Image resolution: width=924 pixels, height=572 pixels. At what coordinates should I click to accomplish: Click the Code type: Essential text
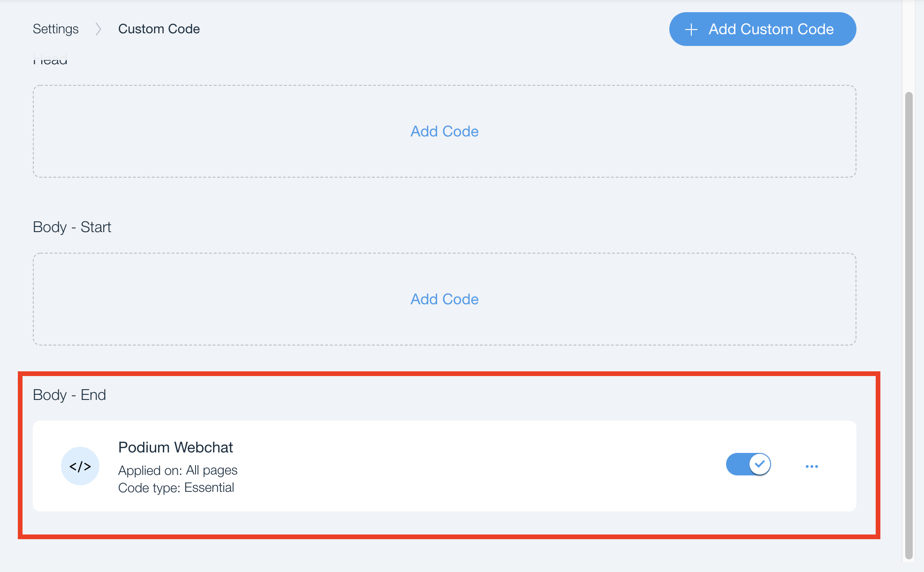176,488
